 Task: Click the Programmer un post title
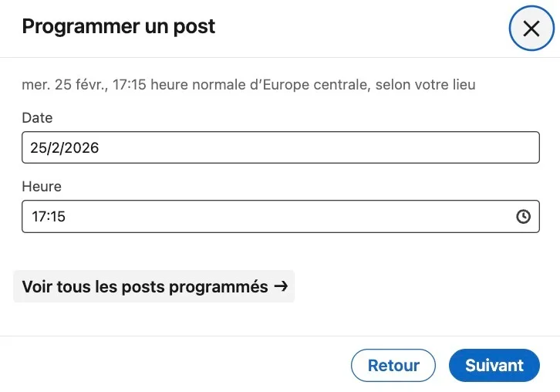click(119, 26)
